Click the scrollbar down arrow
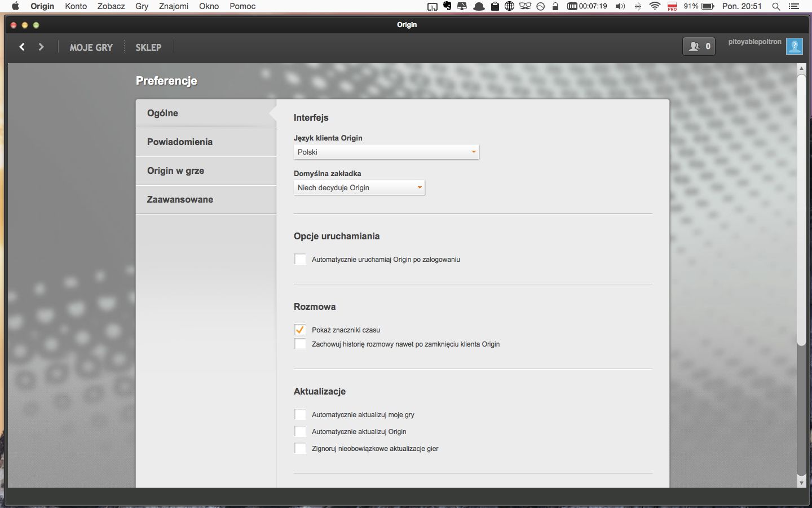This screenshot has height=508, width=812. [x=801, y=483]
